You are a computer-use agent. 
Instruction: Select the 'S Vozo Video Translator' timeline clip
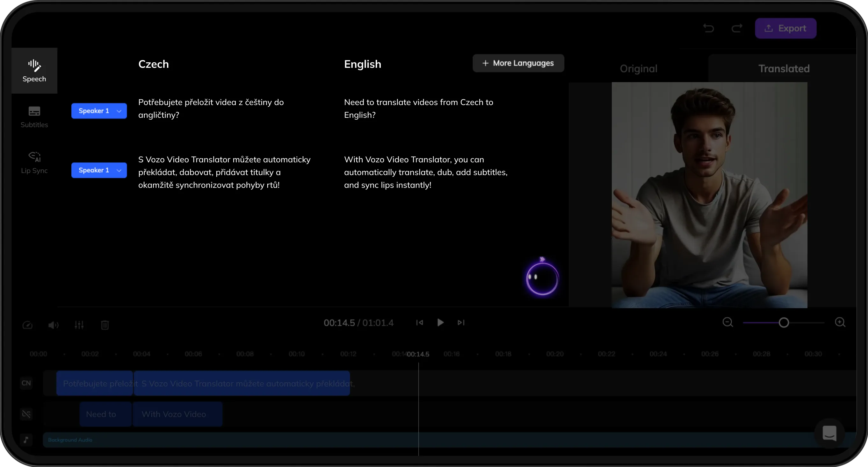(242, 384)
